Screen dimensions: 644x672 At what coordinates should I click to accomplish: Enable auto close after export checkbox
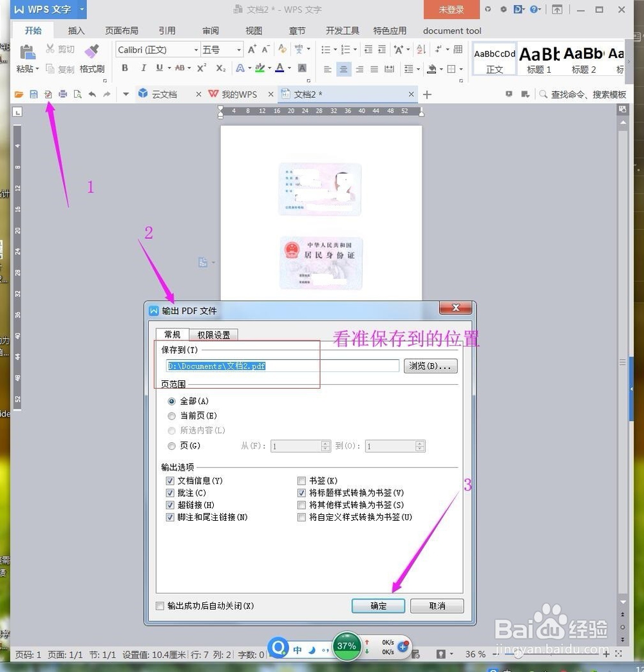point(160,606)
